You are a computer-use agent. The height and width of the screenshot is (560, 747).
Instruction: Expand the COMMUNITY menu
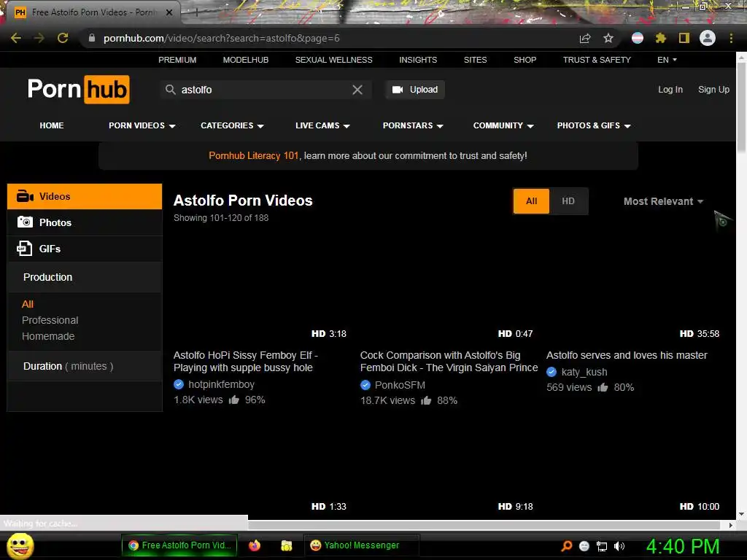point(503,125)
